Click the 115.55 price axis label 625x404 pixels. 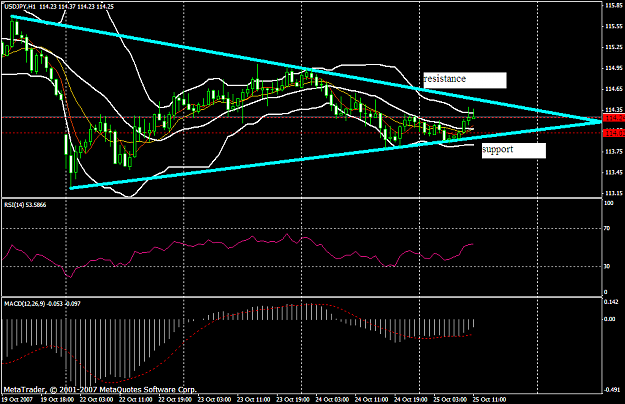click(x=614, y=26)
